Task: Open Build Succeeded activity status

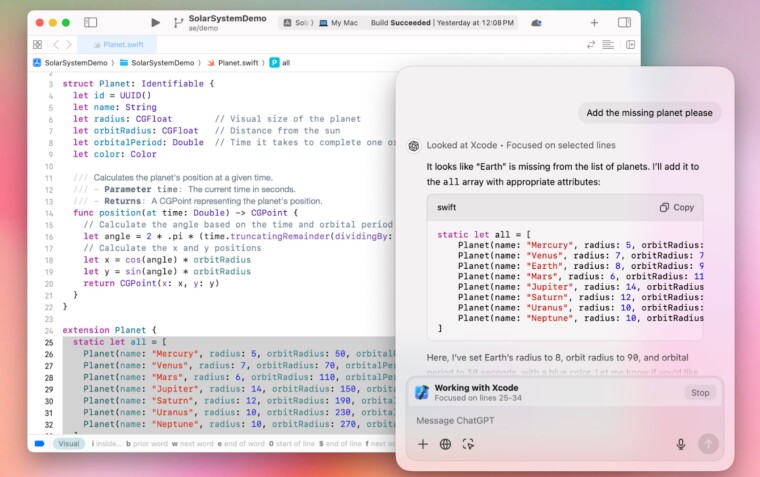Action: [442, 23]
